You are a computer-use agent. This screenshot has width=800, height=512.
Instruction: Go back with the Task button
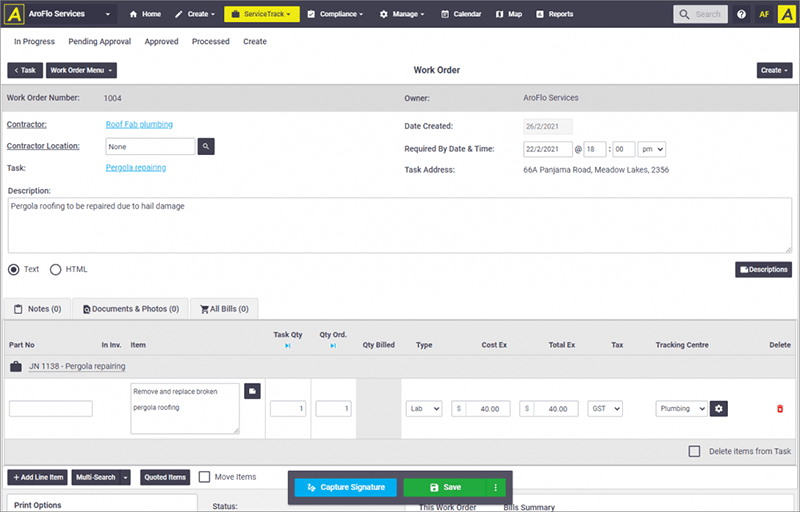tap(25, 70)
